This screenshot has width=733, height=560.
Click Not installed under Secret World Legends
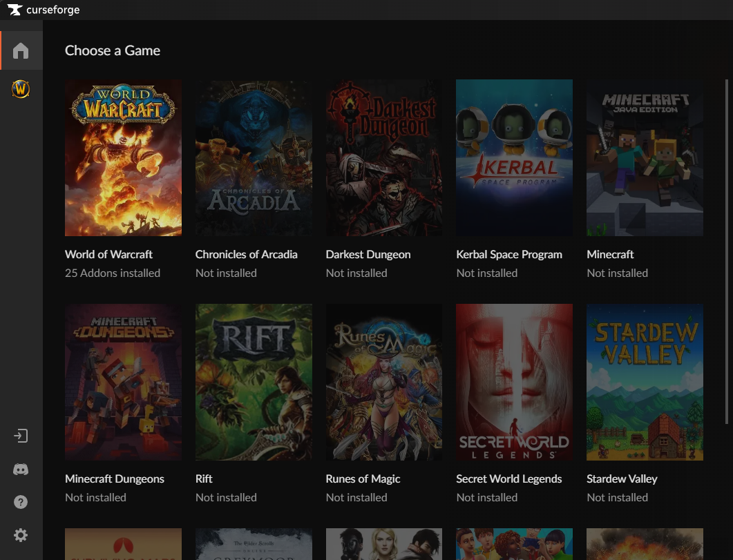(486, 497)
